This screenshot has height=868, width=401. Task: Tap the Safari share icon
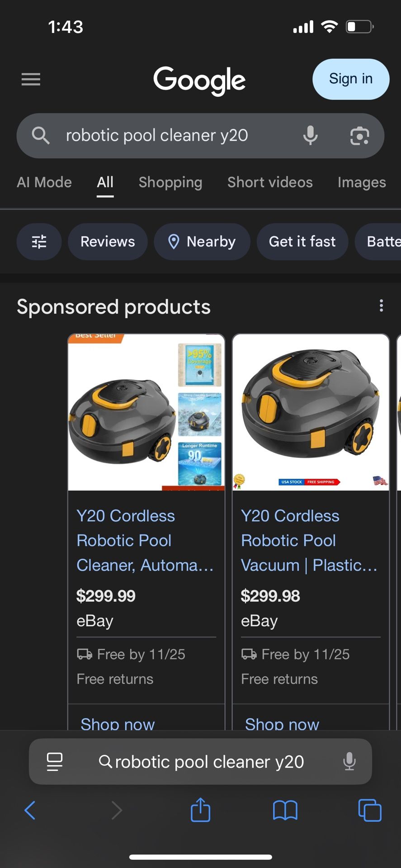coord(200,810)
